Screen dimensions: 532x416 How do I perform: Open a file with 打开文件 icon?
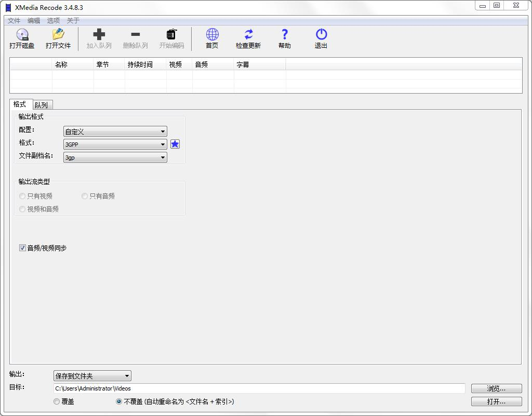[x=58, y=38]
